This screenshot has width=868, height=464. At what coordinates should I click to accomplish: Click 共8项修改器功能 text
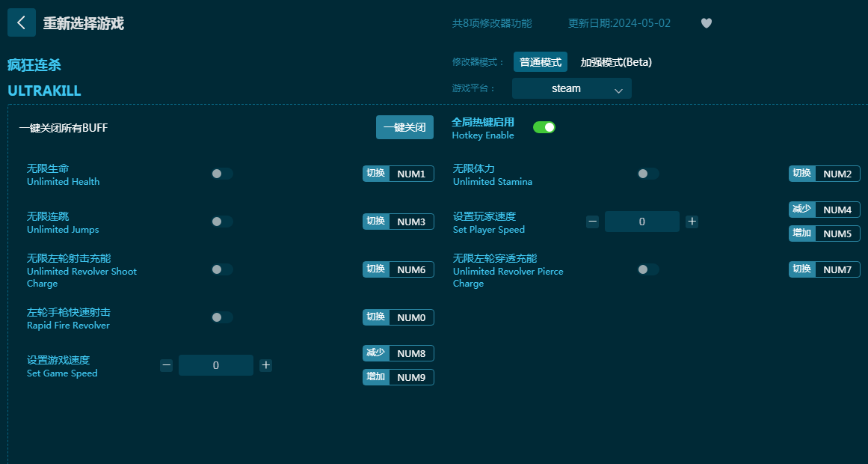(x=492, y=23)
